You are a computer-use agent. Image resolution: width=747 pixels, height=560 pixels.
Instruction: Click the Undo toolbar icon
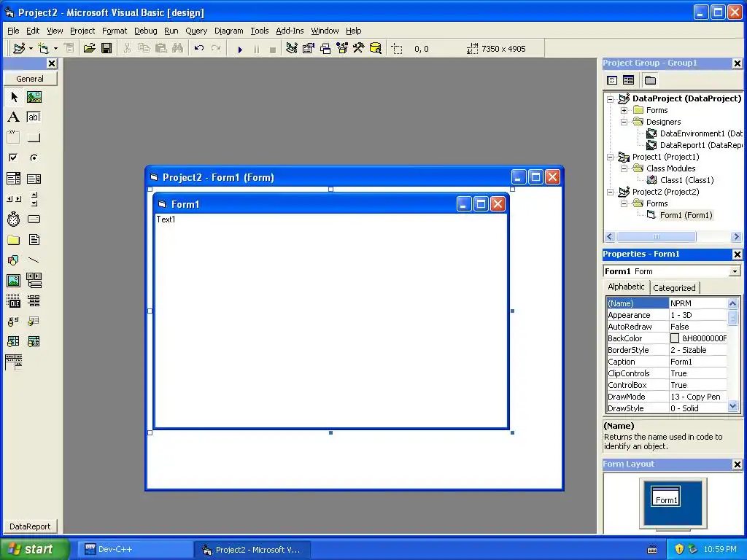pos(199,49)
